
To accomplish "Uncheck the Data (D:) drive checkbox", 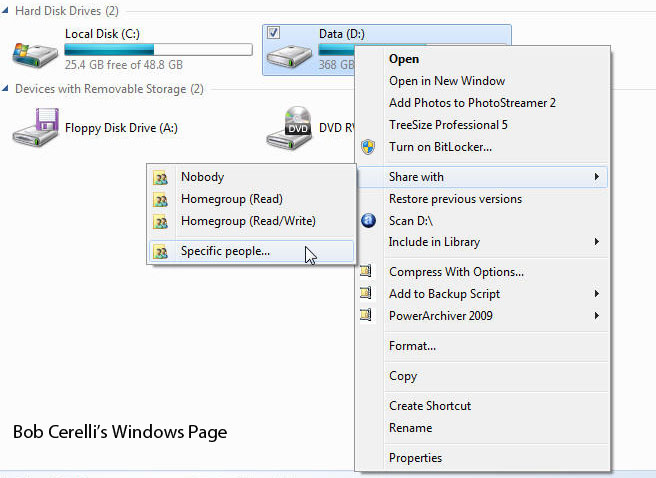I will 274,33.
